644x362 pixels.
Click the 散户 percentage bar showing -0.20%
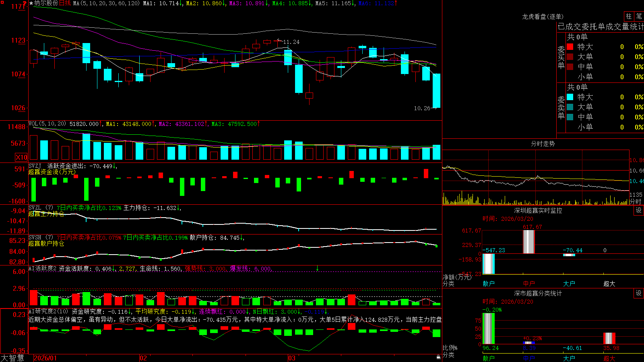[489, 329]
